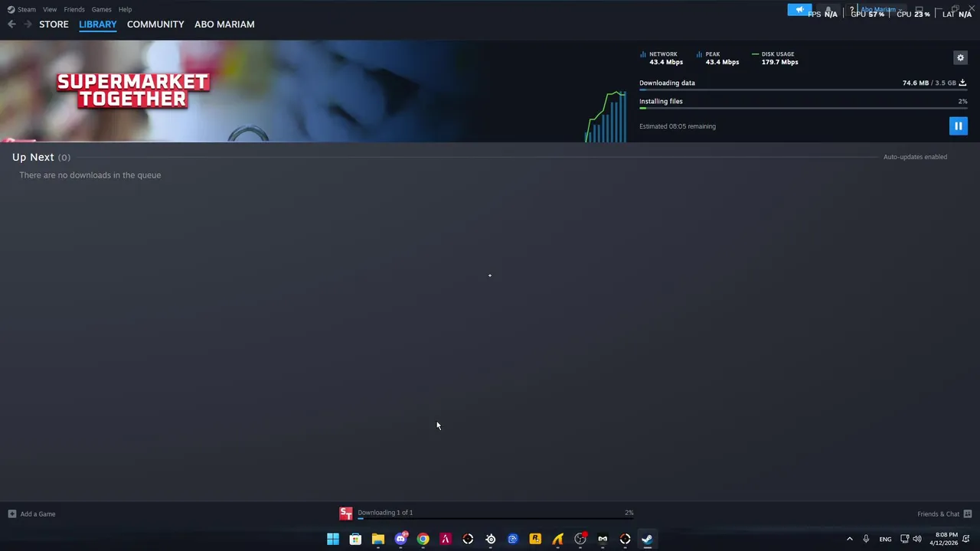The width and height of the screenshot is (980, 551).
Task: Click the blue announcements megaphone icon
Action: click(799, 10)
